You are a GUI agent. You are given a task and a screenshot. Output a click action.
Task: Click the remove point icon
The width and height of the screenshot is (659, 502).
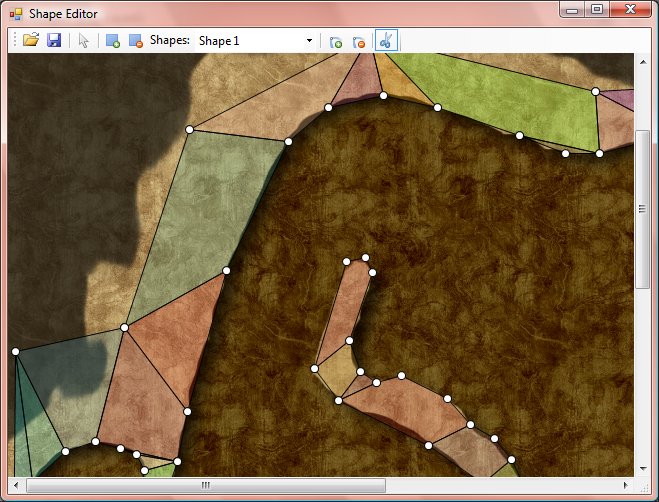pyautogui.click(x=358, y=41)
